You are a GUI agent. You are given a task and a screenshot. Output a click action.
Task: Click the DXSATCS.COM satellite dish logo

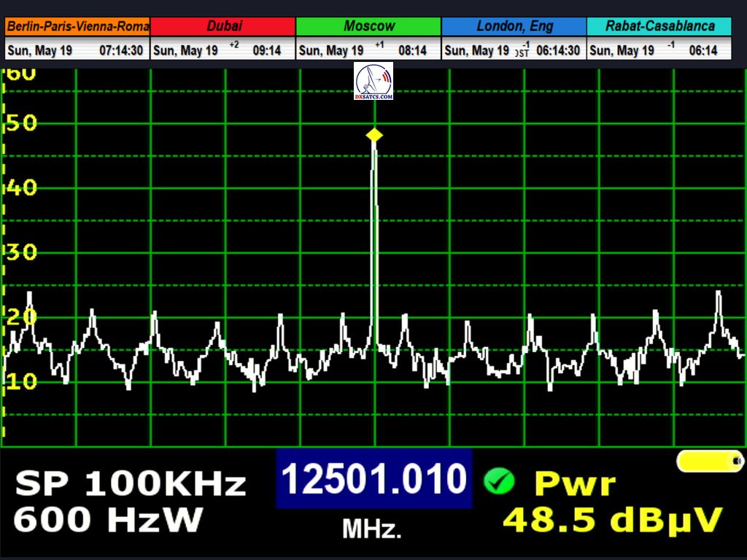pos(373,81)
